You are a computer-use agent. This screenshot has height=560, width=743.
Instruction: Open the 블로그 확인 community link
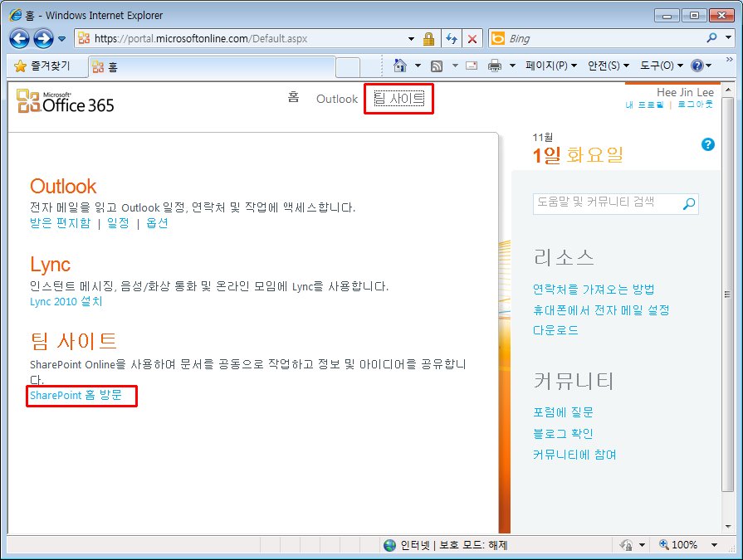click(x=563, y=433)
